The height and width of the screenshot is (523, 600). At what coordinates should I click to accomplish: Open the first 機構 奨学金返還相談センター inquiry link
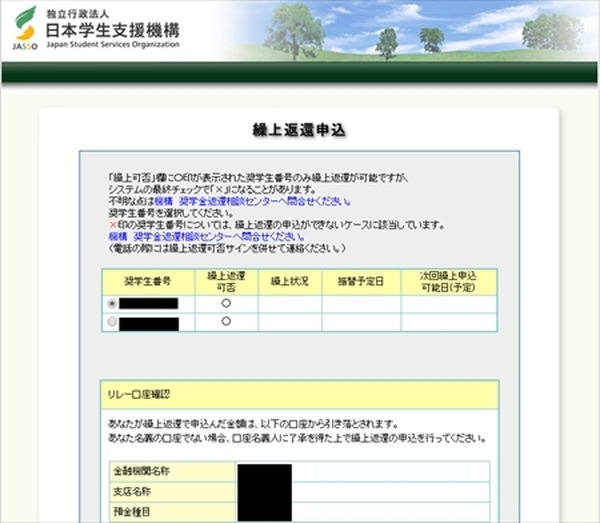click(x=252, y=201)
